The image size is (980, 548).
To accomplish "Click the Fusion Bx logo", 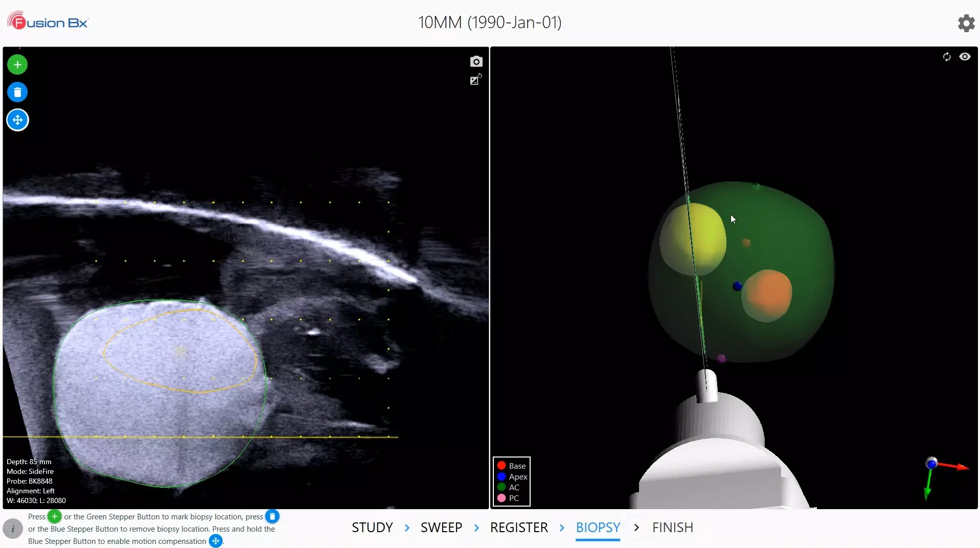I will click(48, 21).
